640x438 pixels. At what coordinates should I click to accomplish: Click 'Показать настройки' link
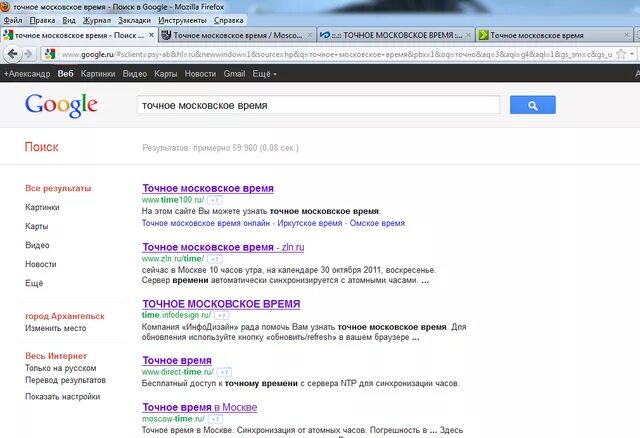[62, 396]
